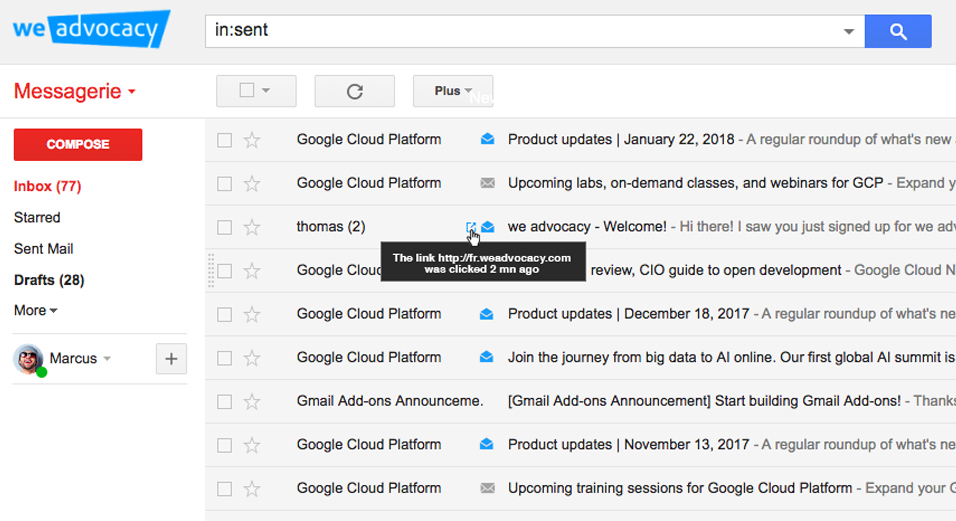Screen dimensions: 956x521
Task: Open the search options dropdown arrow
Action: tap(848, 31)
